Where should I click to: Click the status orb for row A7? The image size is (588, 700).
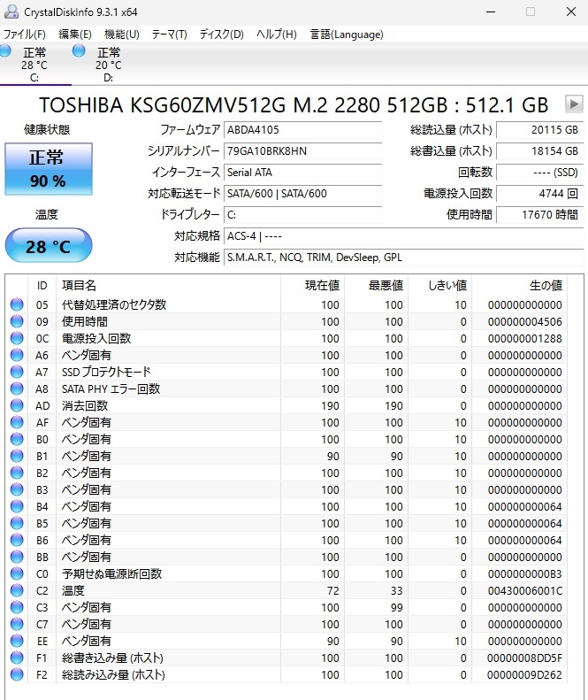pos(17,372)
